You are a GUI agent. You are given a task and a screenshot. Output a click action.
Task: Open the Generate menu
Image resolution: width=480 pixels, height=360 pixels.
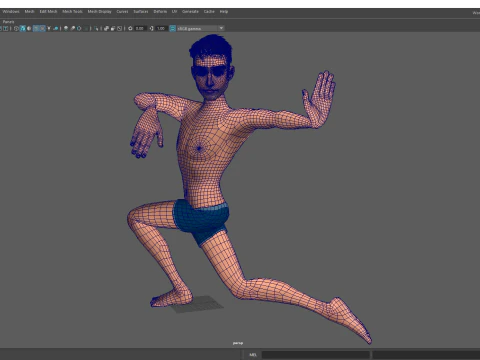point(190,12)
